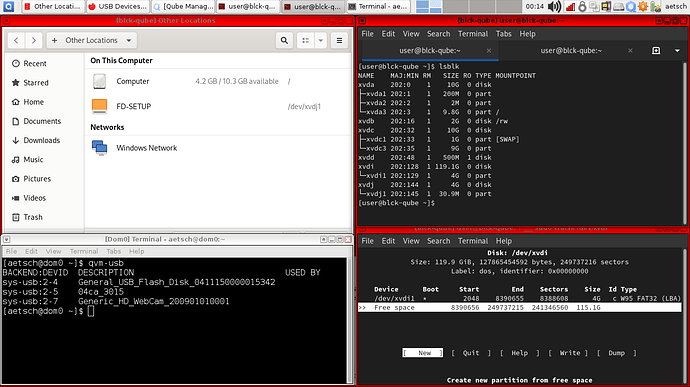Go forward in the file manager
Viewport: 690px width, 387px height.
click(x=33, y=40)
